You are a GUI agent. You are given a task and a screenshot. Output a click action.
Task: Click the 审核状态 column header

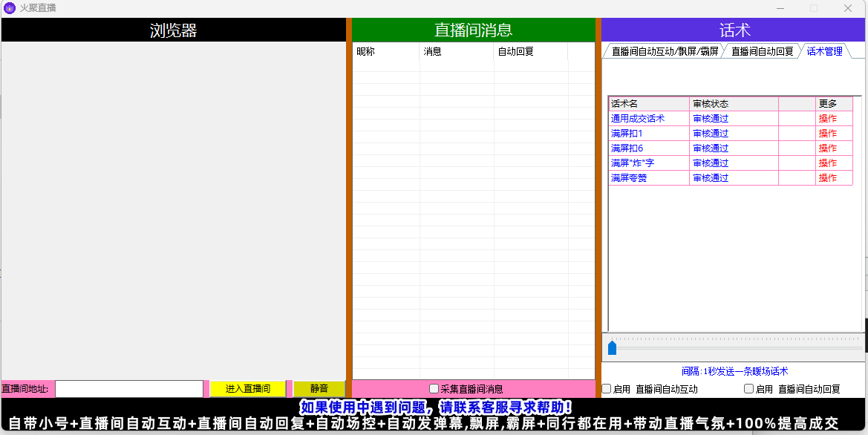coord(711,104)
